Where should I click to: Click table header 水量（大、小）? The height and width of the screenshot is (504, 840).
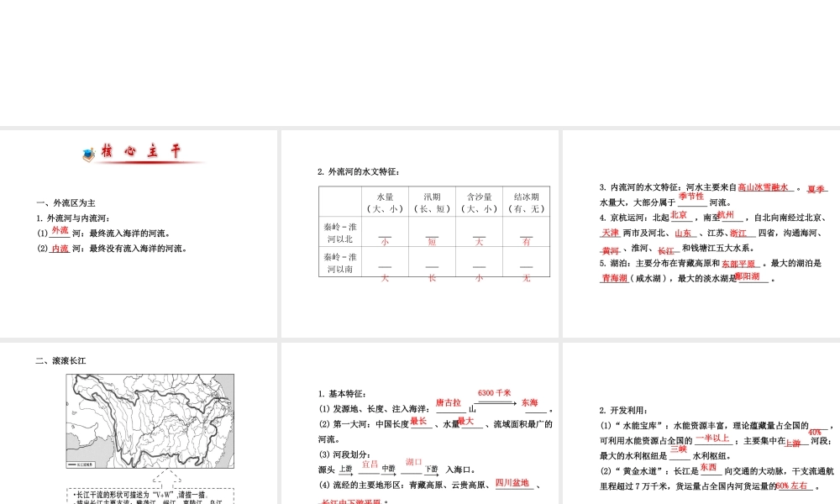(385, 202)
